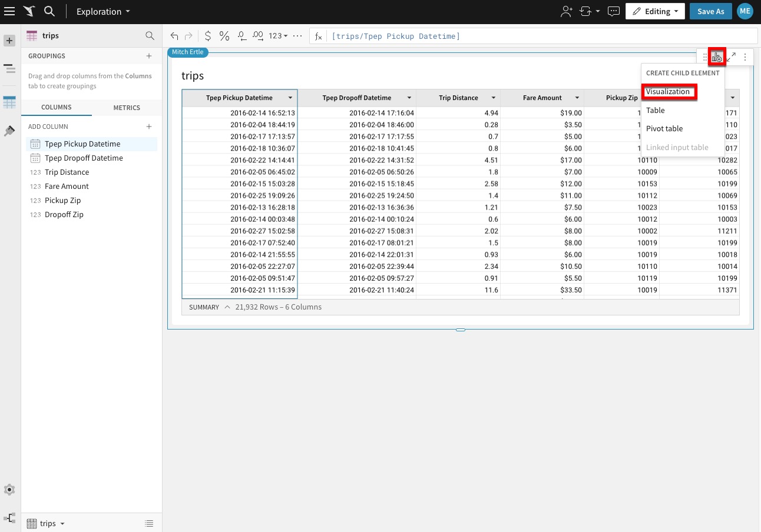Add a column with the plus icon
Viewport: 761px width, 532px height.
[149, 127]
